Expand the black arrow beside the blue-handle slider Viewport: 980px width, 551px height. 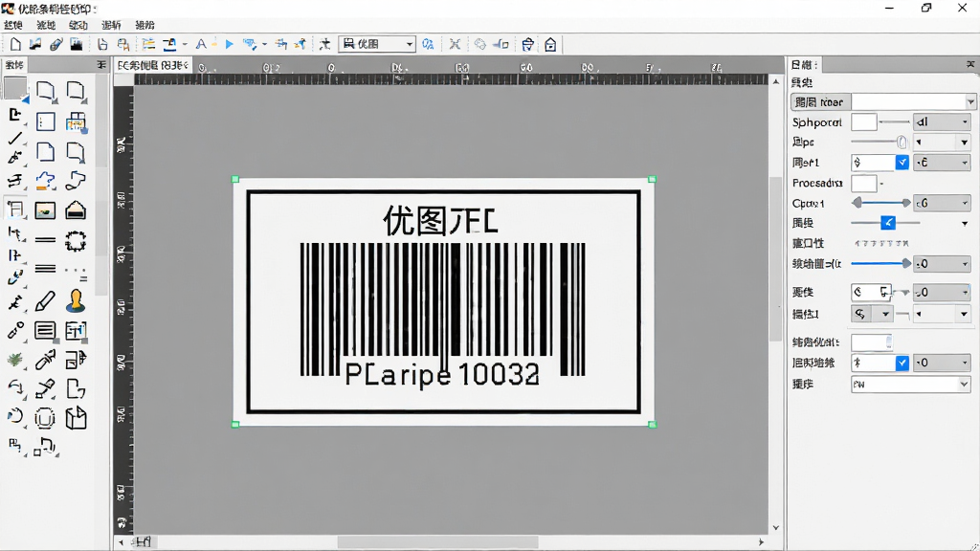(x=965, y=223)
